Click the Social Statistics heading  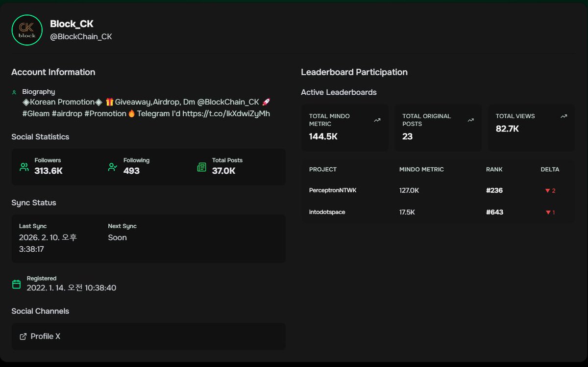40,137
